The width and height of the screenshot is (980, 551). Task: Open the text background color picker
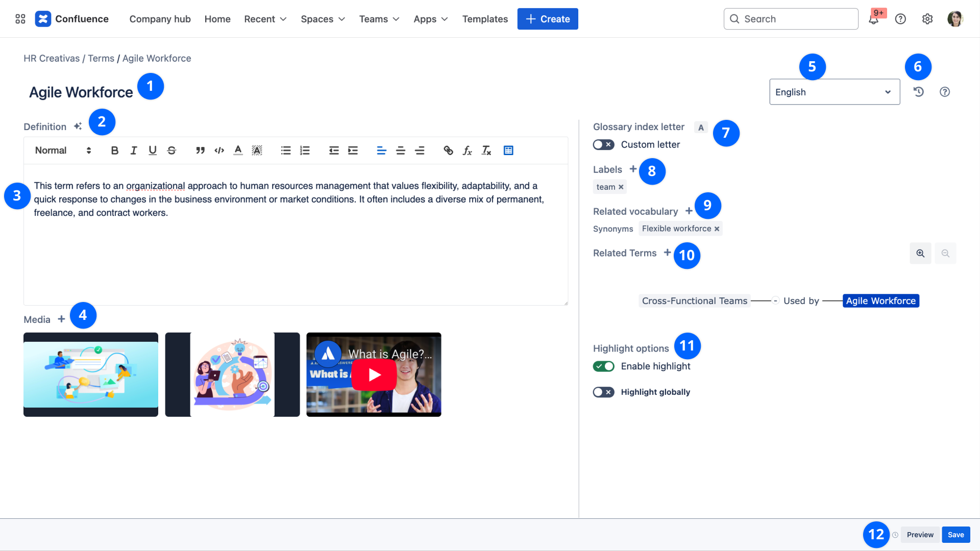point(257,151)
